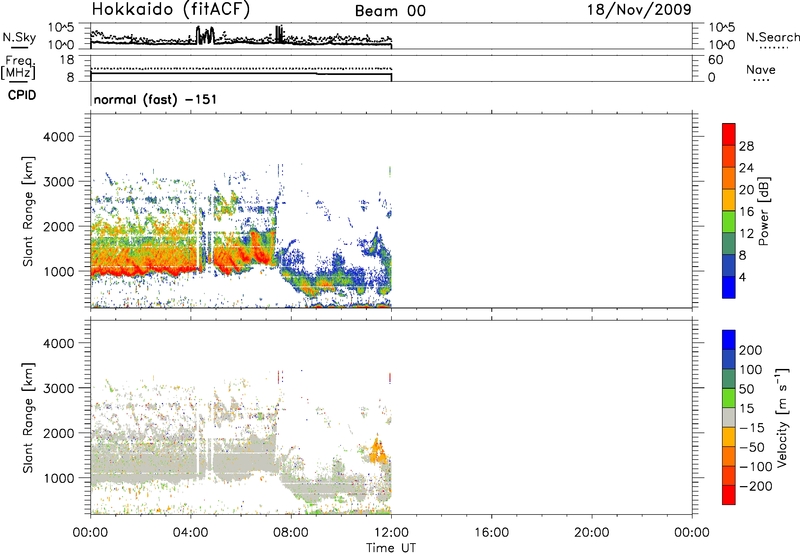This screenshot has width=800, height=554.
Task: Click the '-200' value on Velocity scale
Action: [x=756, y=486]
